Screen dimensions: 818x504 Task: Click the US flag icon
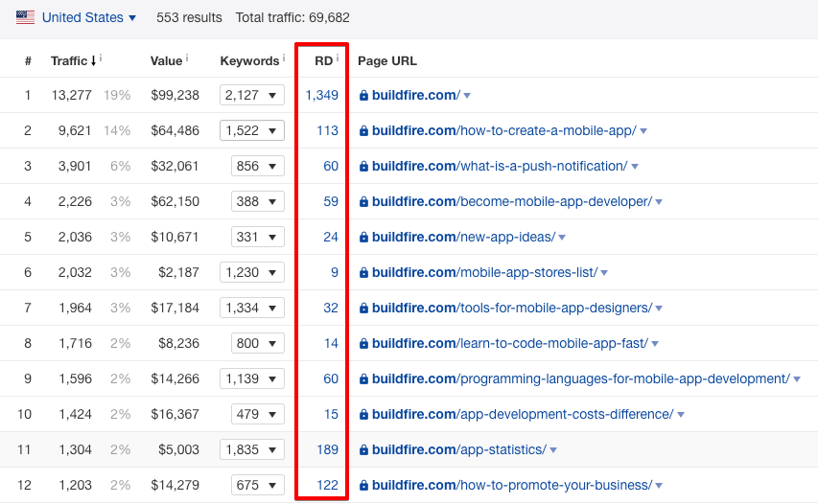(x=25, y=17)
